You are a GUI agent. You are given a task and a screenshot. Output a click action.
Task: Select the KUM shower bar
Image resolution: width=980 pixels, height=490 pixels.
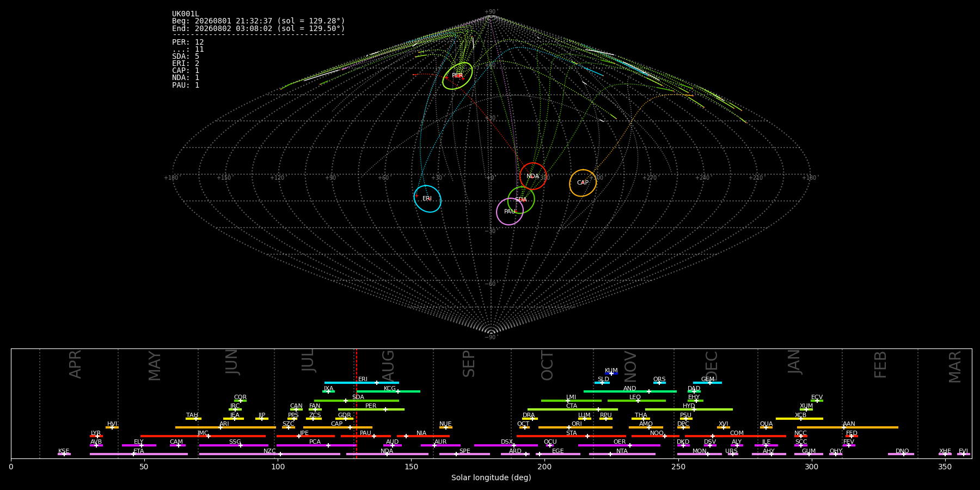click(611, 373)
